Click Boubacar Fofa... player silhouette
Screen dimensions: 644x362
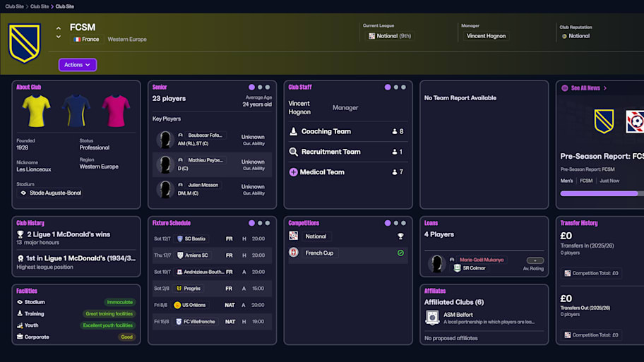(165, 140)
